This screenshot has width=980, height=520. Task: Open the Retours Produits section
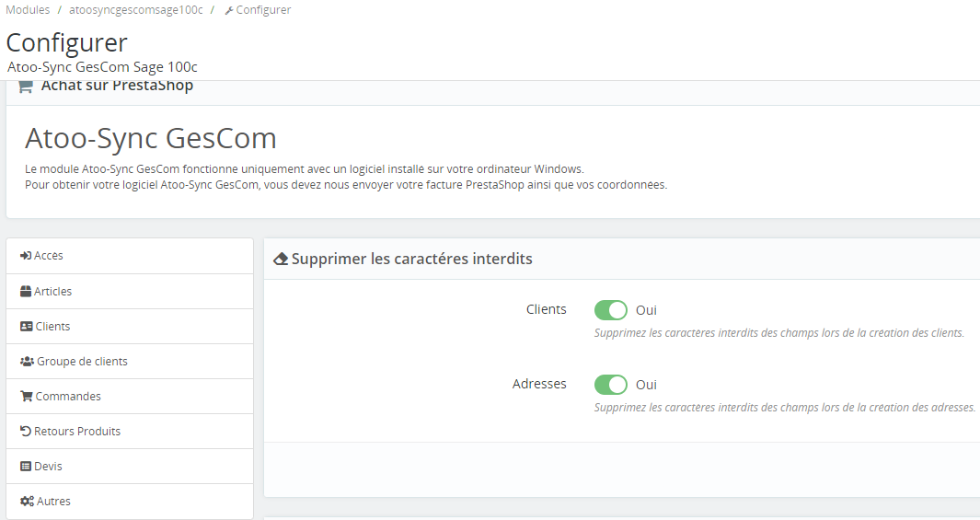click(130, 432)
